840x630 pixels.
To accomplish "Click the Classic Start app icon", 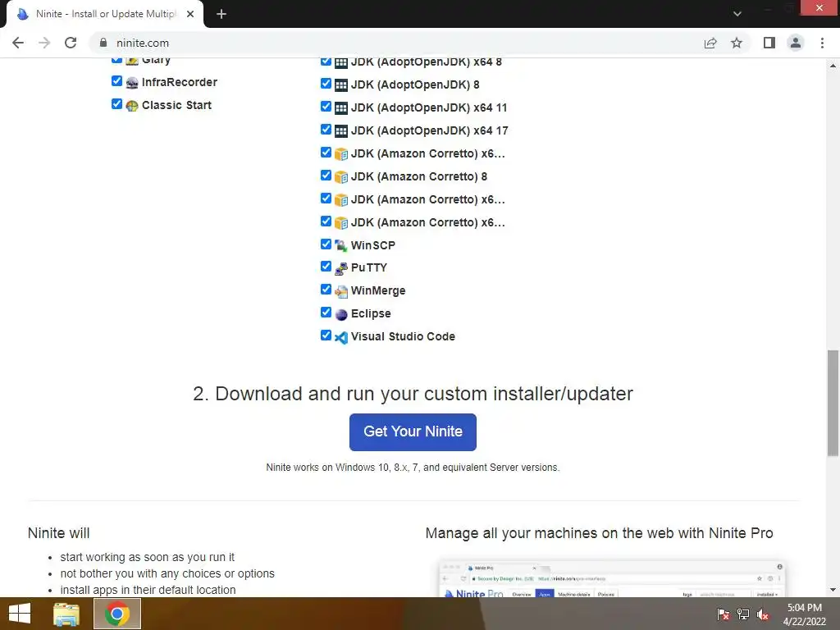I will point(132,106).
